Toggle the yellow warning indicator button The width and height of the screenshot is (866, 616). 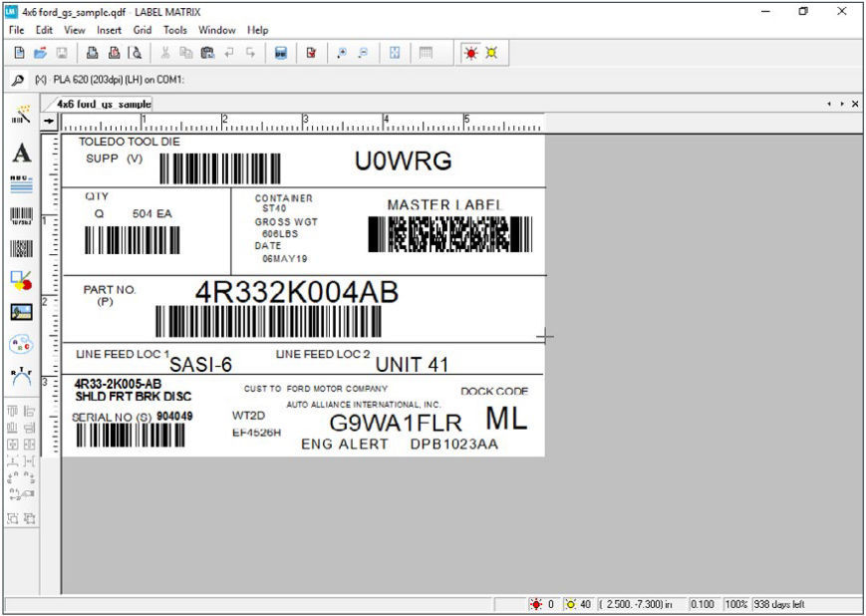(x=491, y=53)
